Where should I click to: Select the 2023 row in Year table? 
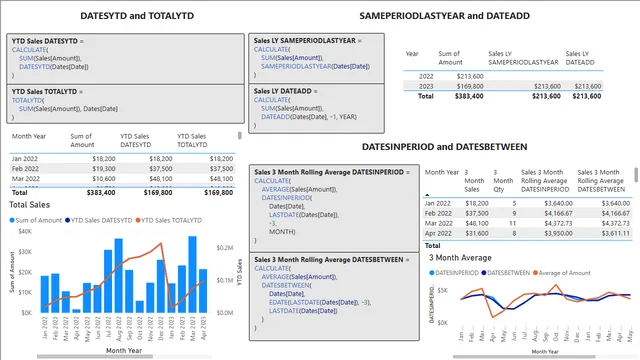point(503,86)
